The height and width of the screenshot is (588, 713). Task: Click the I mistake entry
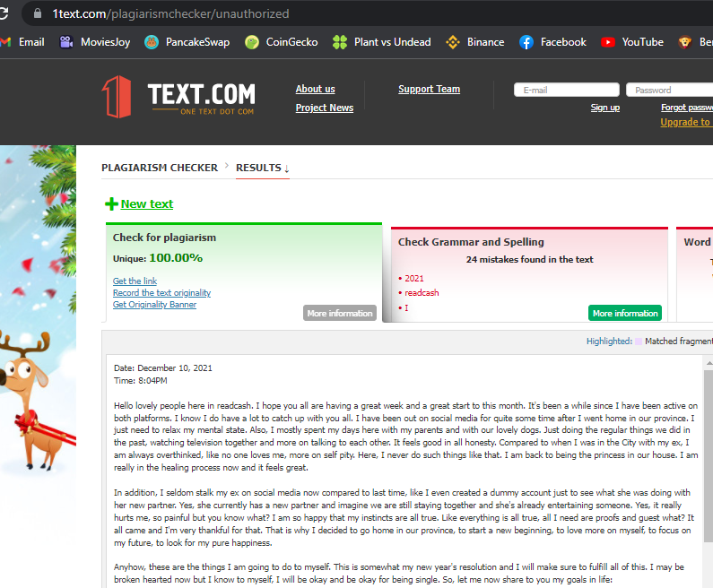click(406, 308)
